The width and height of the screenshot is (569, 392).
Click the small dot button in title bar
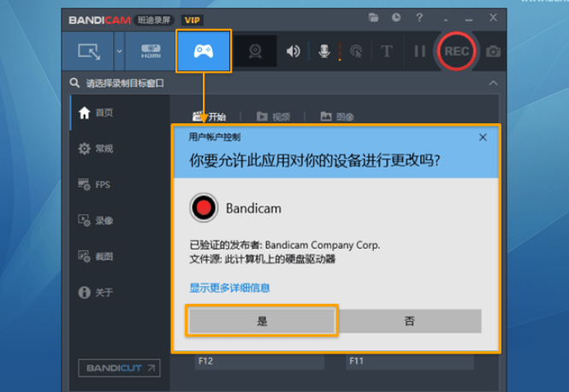click(446, 20)
